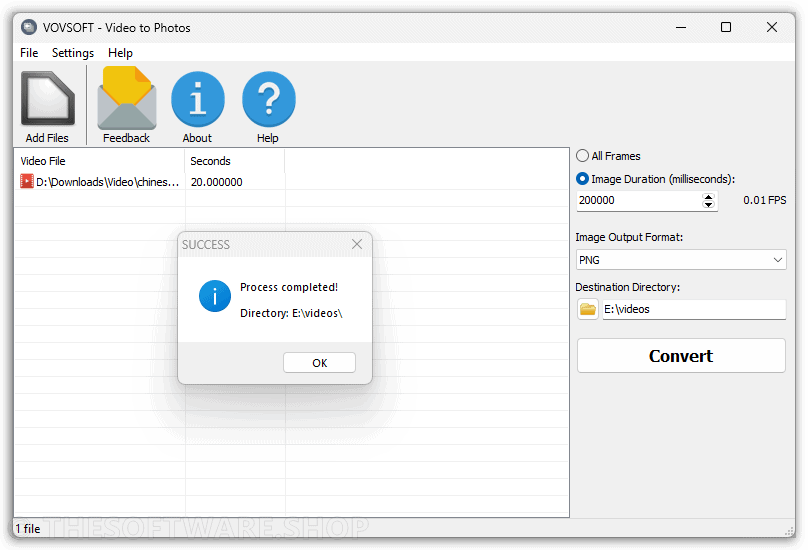Close the Video to Photos window
This screenshot has height=550, width=808.
pyautogui.click(x=771, y=27)
